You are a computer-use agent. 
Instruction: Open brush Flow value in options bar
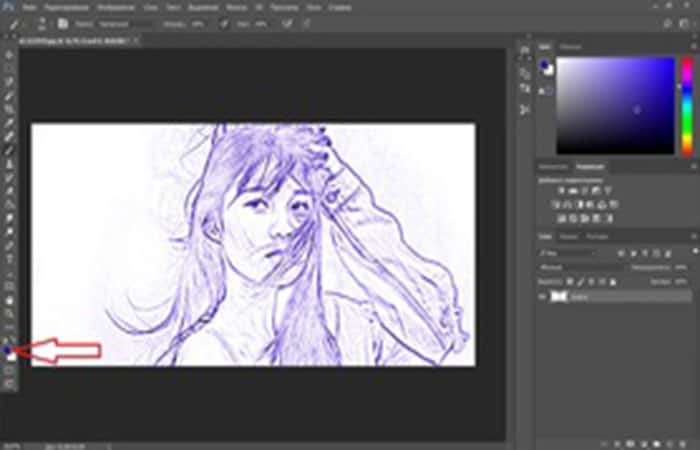[262, 24]
